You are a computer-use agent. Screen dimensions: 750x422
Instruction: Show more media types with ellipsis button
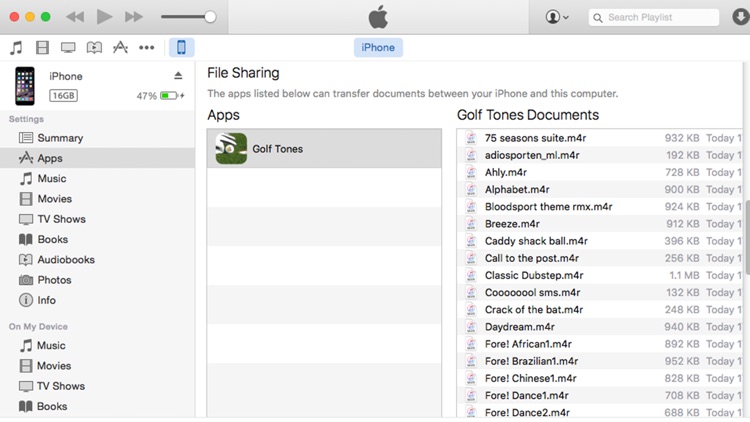(x=147, y=47)
